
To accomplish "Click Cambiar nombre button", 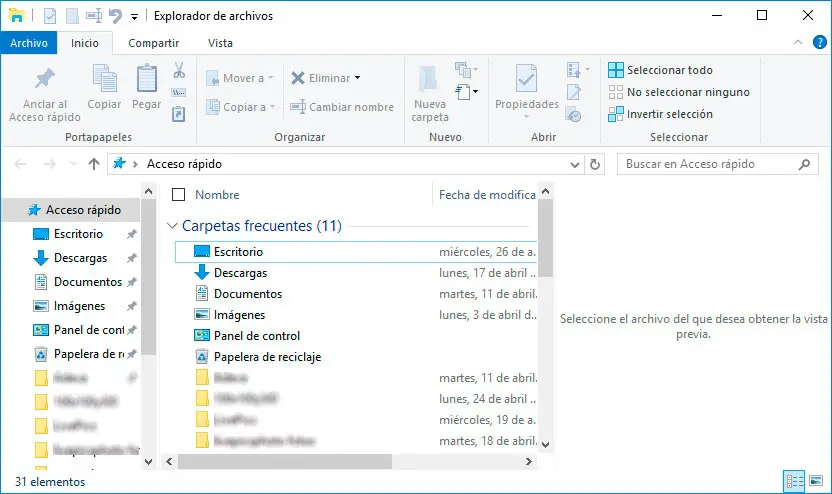I will [342, 107].
